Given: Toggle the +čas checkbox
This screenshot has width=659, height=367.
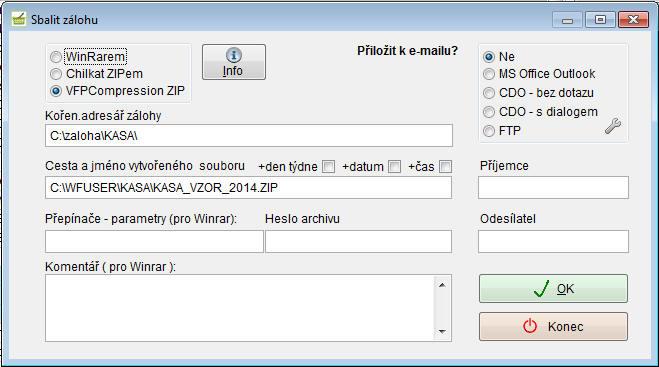Looking at the screenshot, I should pos(445,166).
